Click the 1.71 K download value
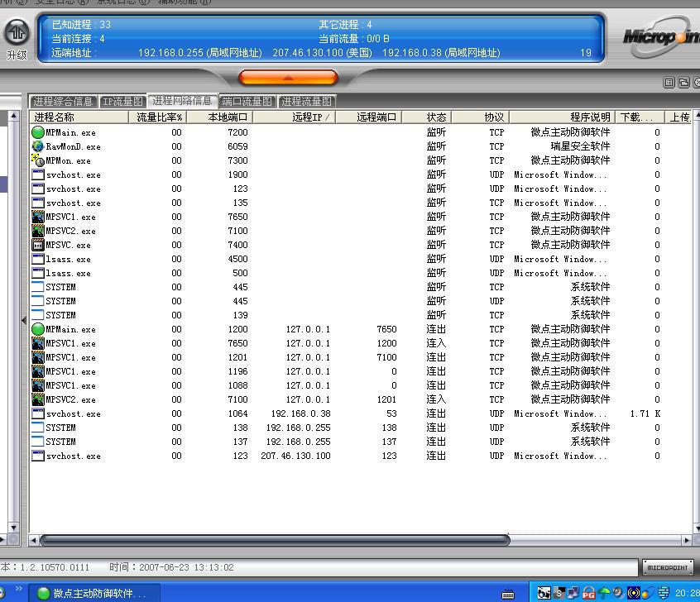 [x=645, y=413]
